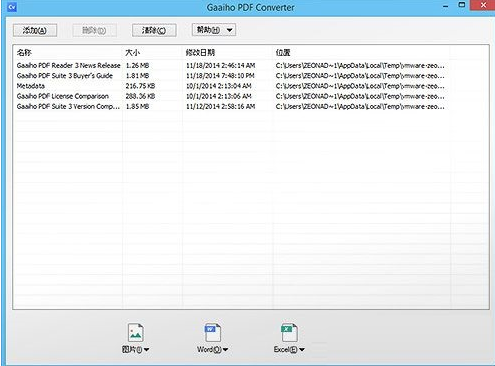Click the greyed-out delete (D) button
The image size is (495, 366).
[94, 30]
